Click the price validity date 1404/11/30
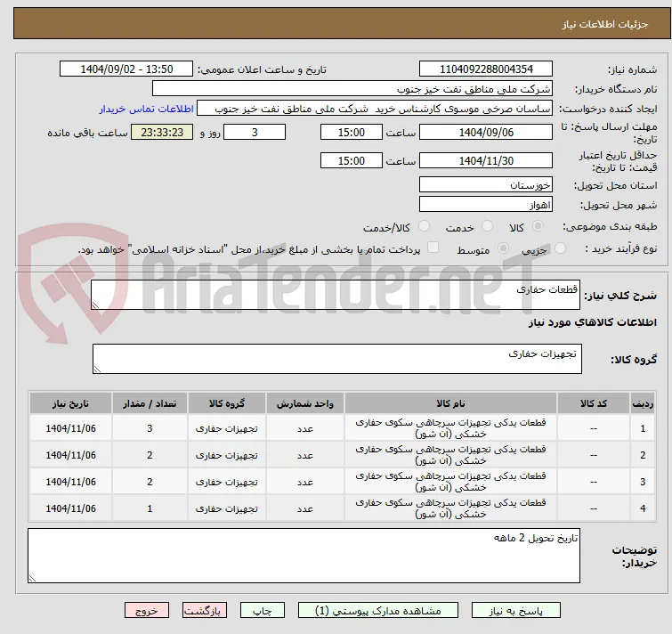 486,161
